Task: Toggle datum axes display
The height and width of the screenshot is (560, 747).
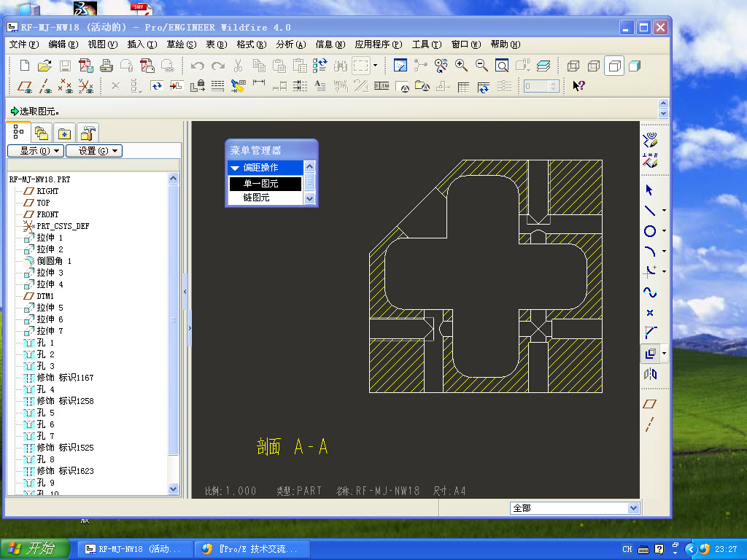Action: pos(44,86)
